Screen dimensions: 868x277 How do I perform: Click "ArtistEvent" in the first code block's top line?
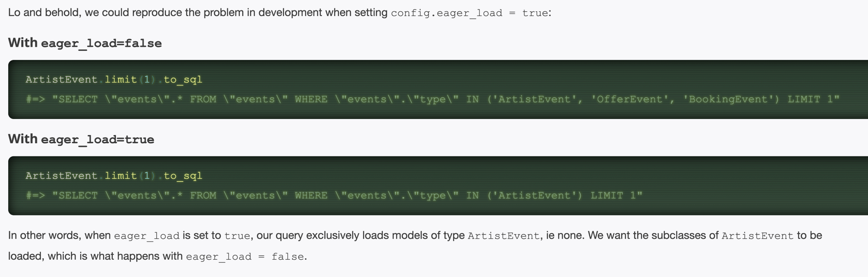point(61,79)
